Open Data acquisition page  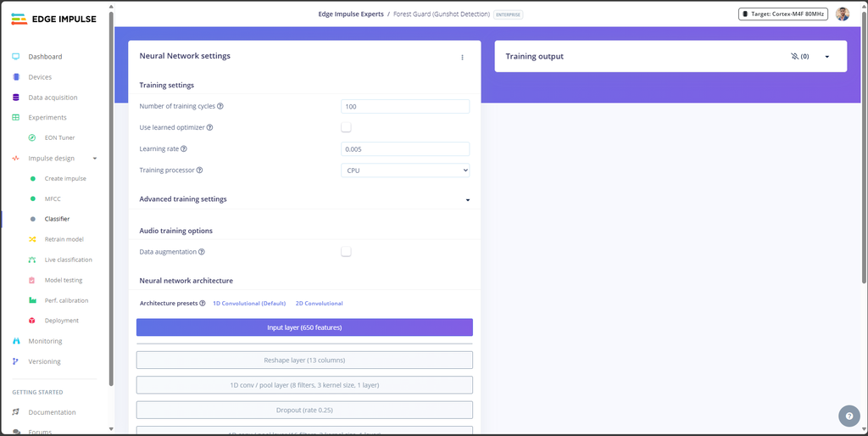53,98
